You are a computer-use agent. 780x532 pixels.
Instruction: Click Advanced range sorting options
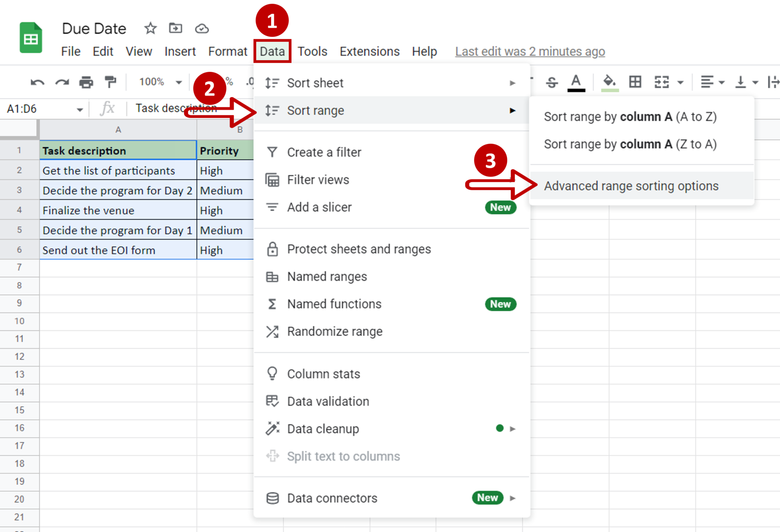(631, 186)
